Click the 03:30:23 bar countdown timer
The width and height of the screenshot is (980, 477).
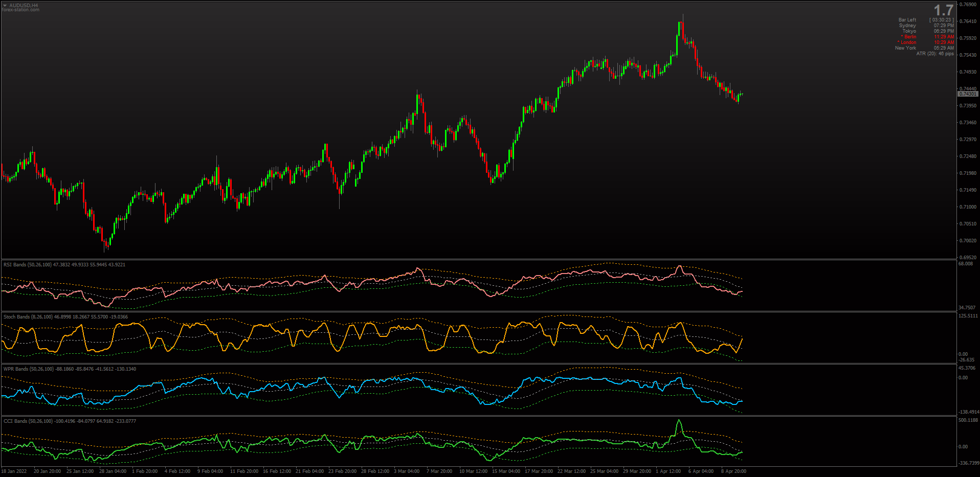[942, 20]
